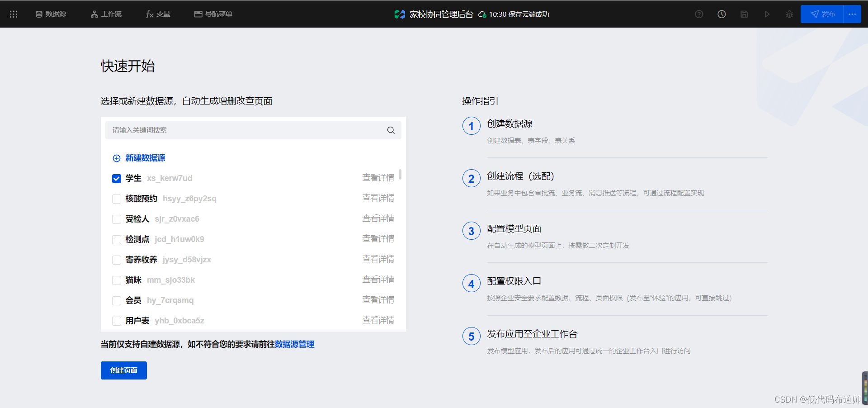This screenshot has width=868, height=408.
Task: Check the 寄养收养 checkbox
Action: [117, 260]
